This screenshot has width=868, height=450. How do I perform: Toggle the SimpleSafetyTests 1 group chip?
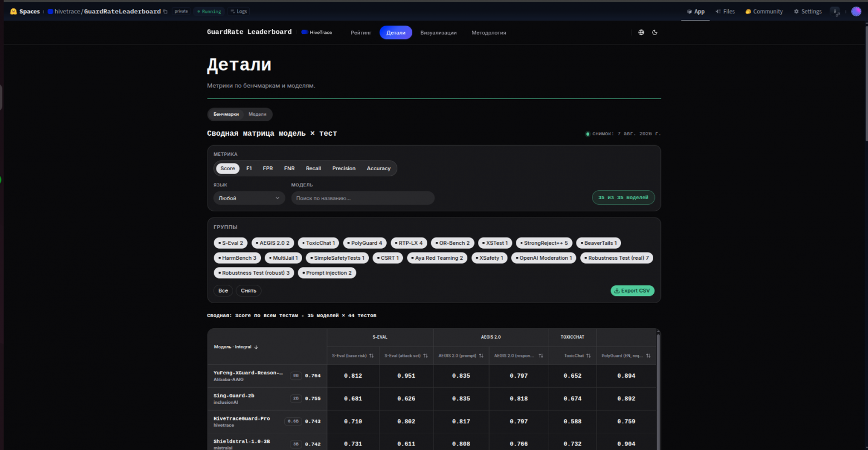coord(338,258)
